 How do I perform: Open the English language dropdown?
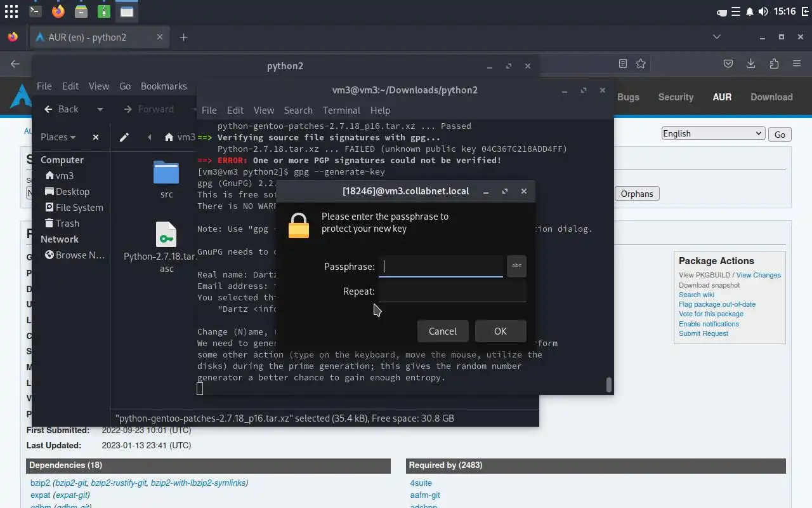[712, 133]
